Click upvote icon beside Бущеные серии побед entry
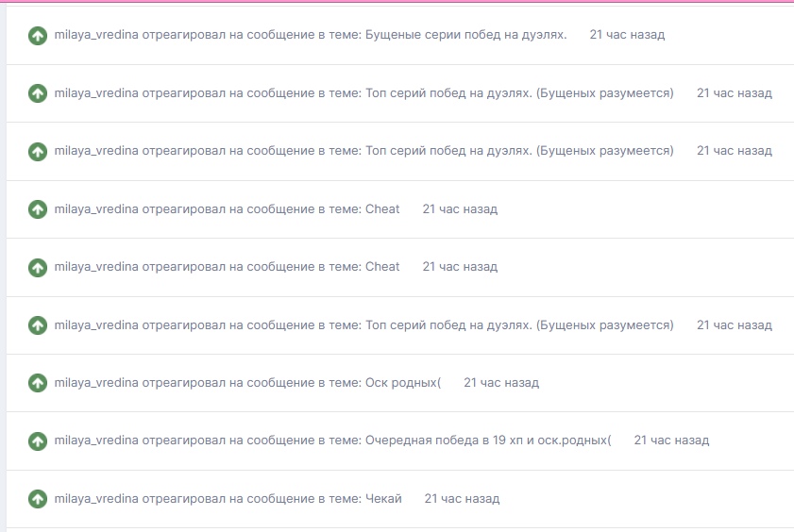 38,36
